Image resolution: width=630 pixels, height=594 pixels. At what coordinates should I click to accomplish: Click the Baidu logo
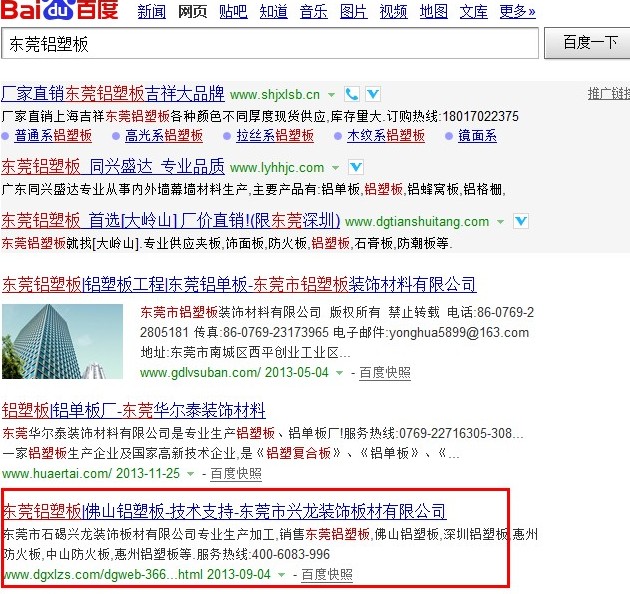coord(58,11)
